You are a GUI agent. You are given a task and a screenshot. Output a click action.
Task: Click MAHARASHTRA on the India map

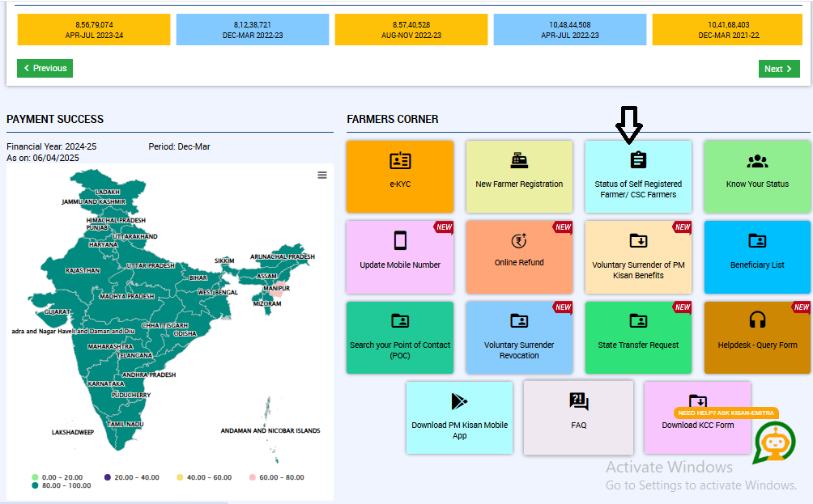tap(110, 346)
